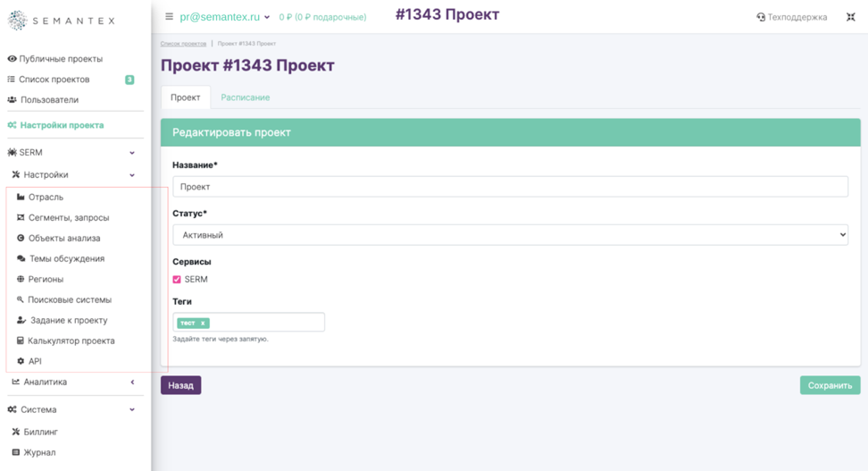Expand the Аналитика submenu chevron
Viewport: 868px width, 471px height.
[132, 383]
